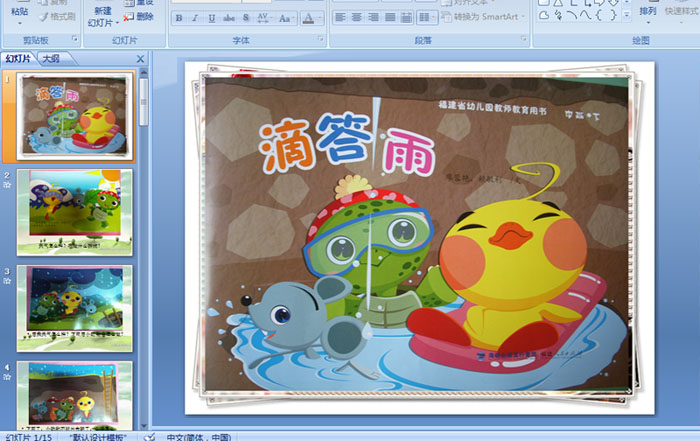
Task: Open font color dropdown arrow
Action: click(320, 18)
